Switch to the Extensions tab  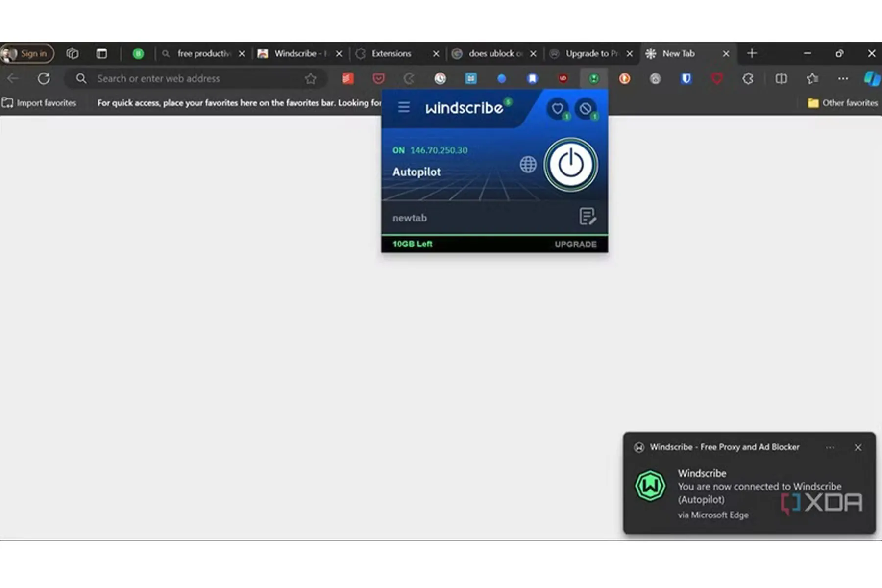click(391, 54)
